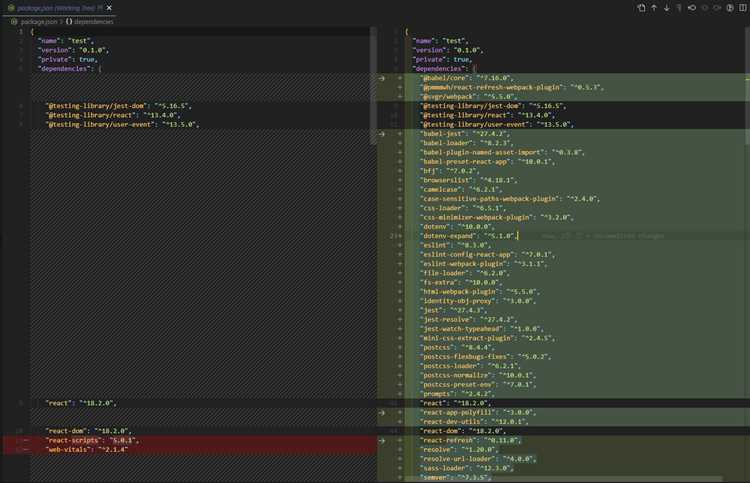
Task: Click the swap/revert arrow icon in diff toolbar
Action: [x=692, y=8]
